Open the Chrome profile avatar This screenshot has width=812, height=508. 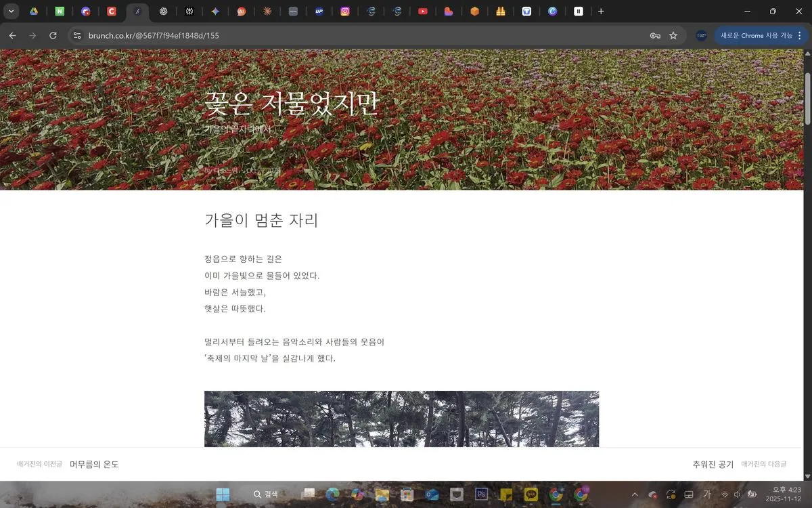click(x=701, y=35)
